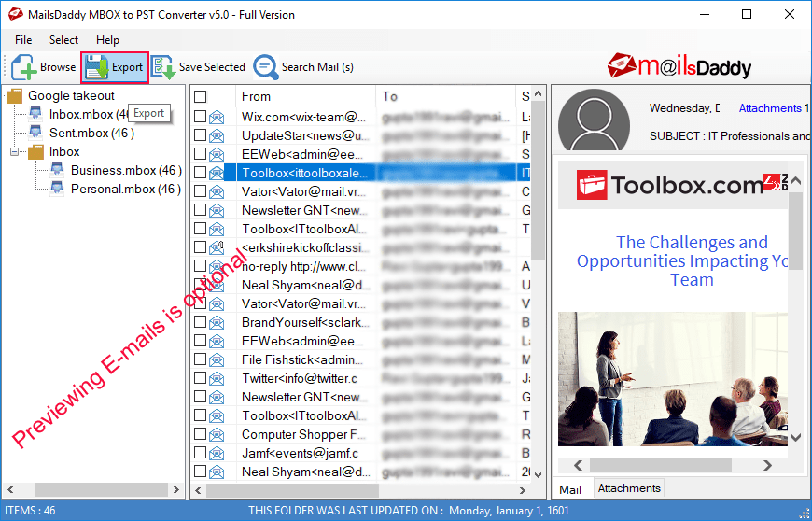Open the File menu

click(23, 40)
